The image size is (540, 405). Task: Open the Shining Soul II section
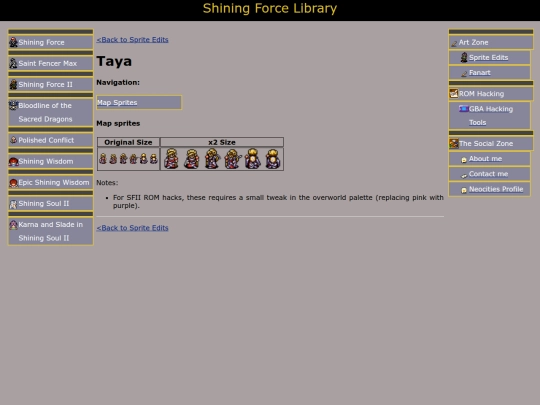tap(50, 204)
